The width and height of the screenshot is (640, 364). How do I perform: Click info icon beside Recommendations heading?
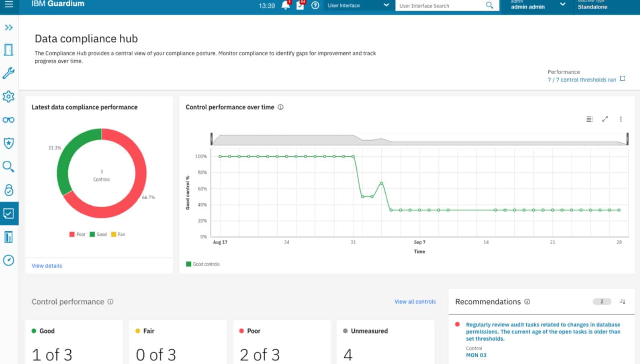pyautogui.click(x=527, y=301)
